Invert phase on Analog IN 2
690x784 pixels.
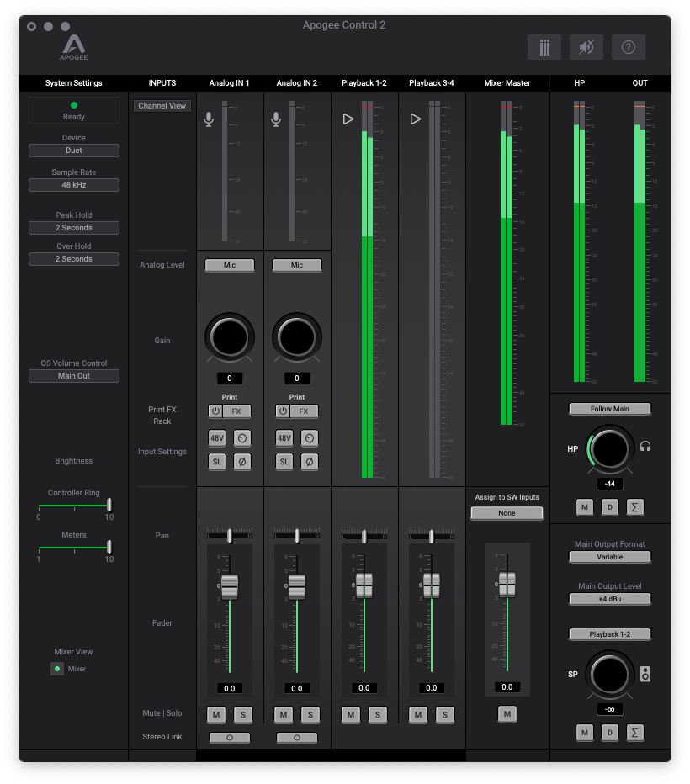tap(310, 462)
